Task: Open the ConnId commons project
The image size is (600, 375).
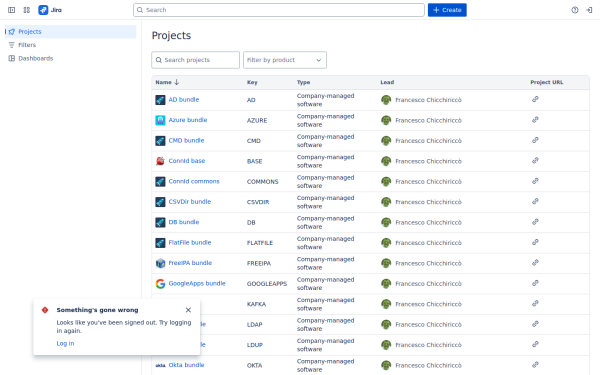Action: (x=194, y=181)
